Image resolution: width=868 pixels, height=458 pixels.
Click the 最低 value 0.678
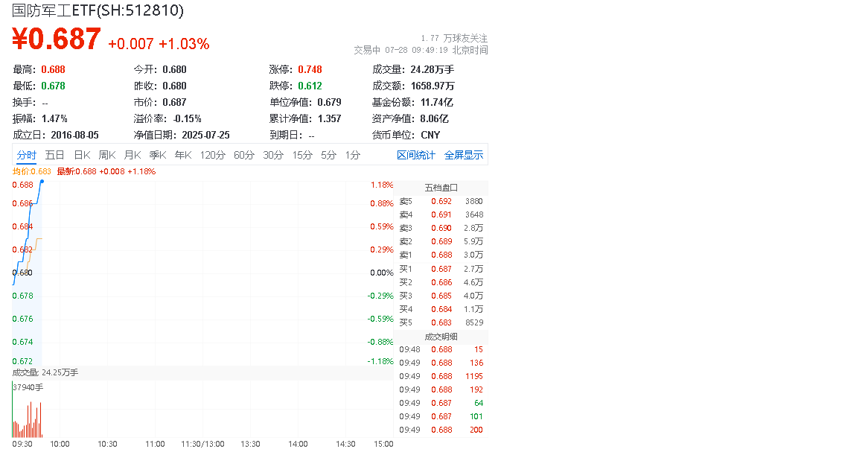(x=53, y=86)
